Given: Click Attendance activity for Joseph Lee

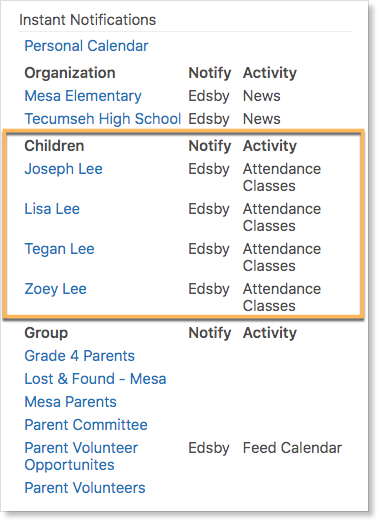Looking at the screenshot, I should 282,169.
